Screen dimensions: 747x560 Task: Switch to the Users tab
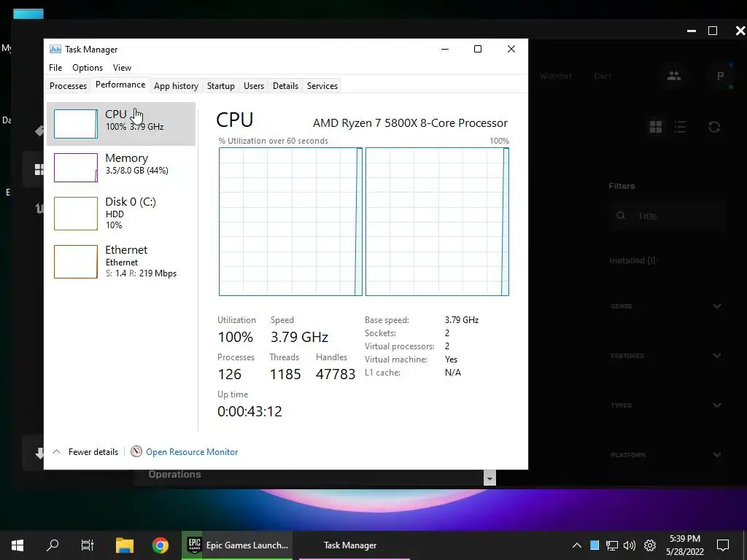[x=253, y=86]
